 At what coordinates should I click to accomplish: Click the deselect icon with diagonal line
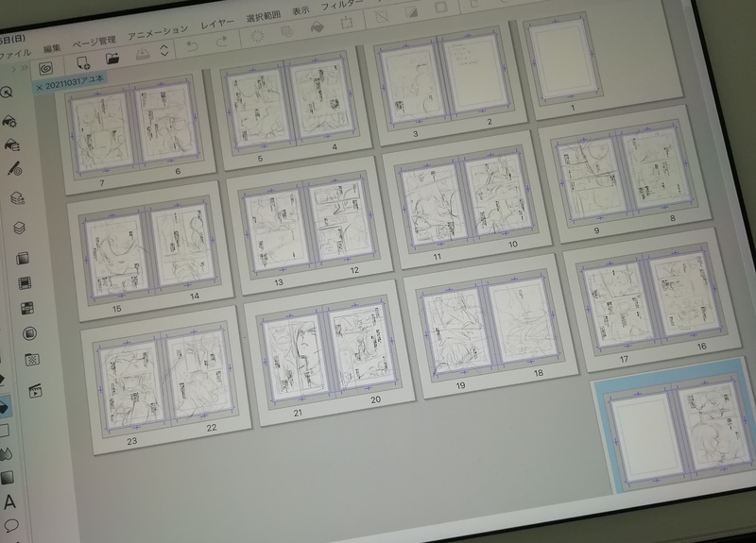tap(382, 17)
